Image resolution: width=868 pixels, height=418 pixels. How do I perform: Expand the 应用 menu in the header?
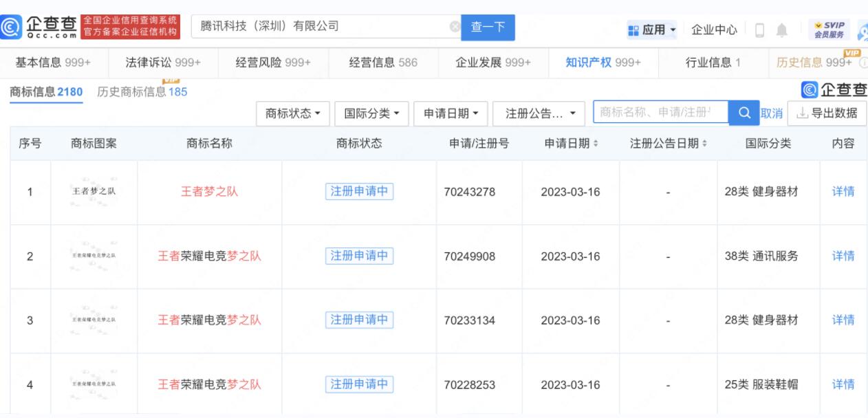[x=651, y=30]
